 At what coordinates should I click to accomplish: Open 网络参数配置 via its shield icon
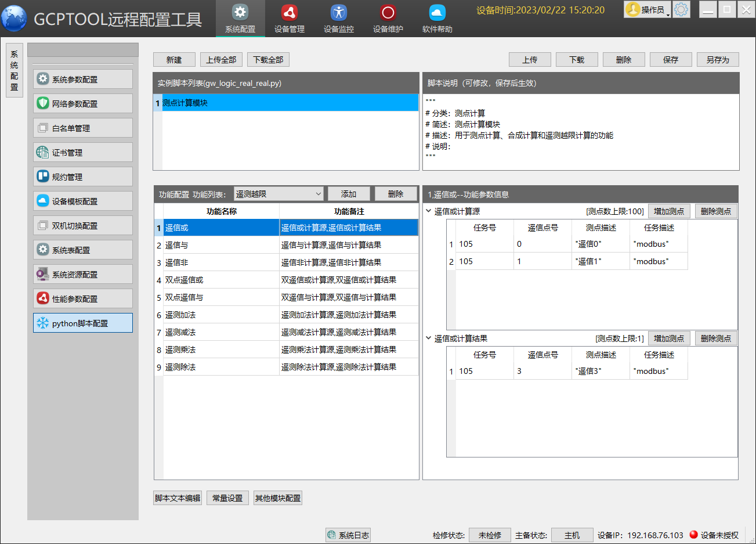(x=43, y=103)
